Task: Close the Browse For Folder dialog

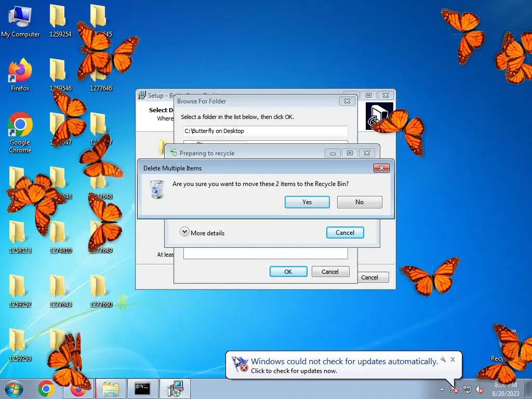Action: coord(347,101)
